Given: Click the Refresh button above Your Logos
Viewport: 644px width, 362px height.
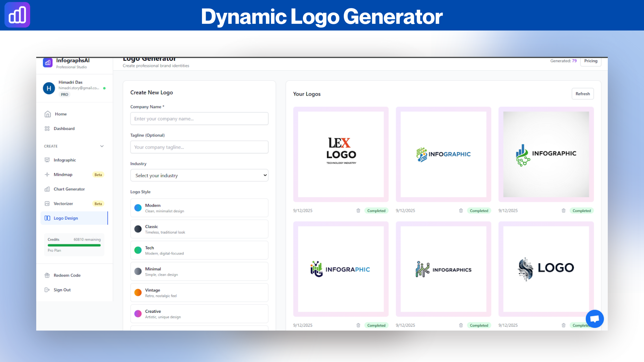Looking at the screenshot, I should (583, 94).
